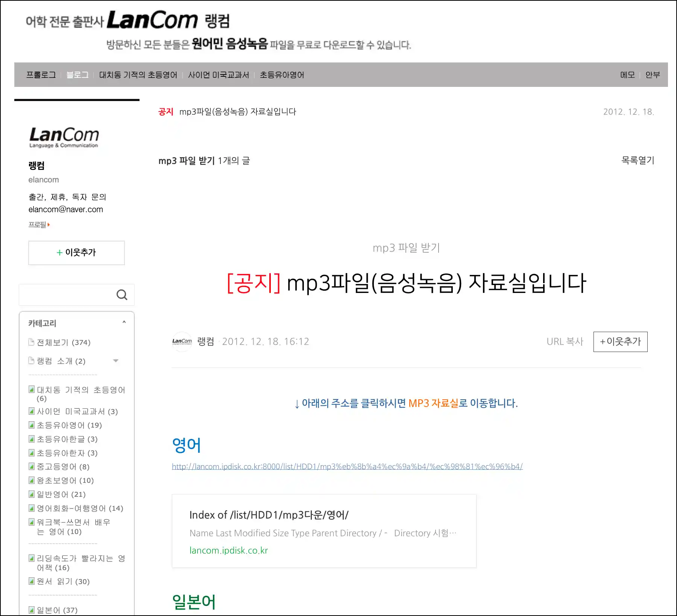Open the 프로필 link

pos(39,225)
